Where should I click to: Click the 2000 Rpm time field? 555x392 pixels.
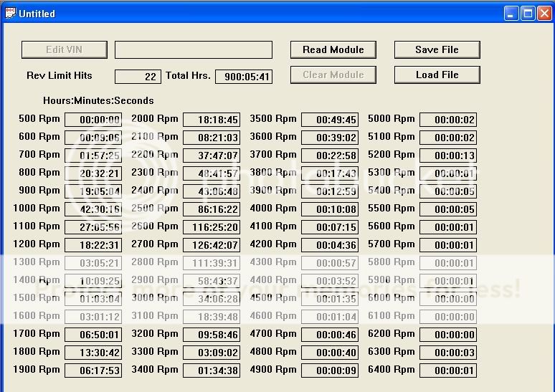[212, 120]
